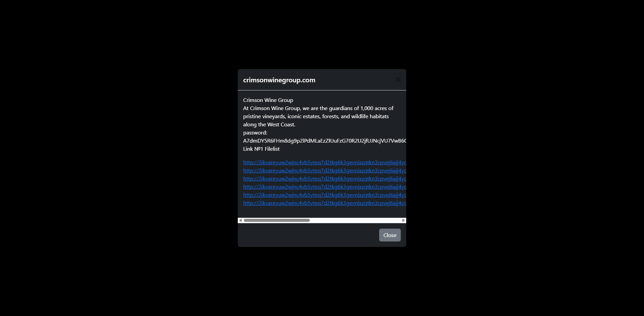Click the horizontal scrollbar right arrow

click(403, 220)
